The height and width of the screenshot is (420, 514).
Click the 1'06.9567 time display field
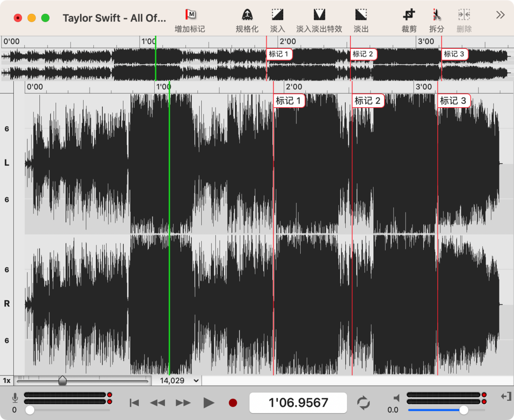click(298, 402)
